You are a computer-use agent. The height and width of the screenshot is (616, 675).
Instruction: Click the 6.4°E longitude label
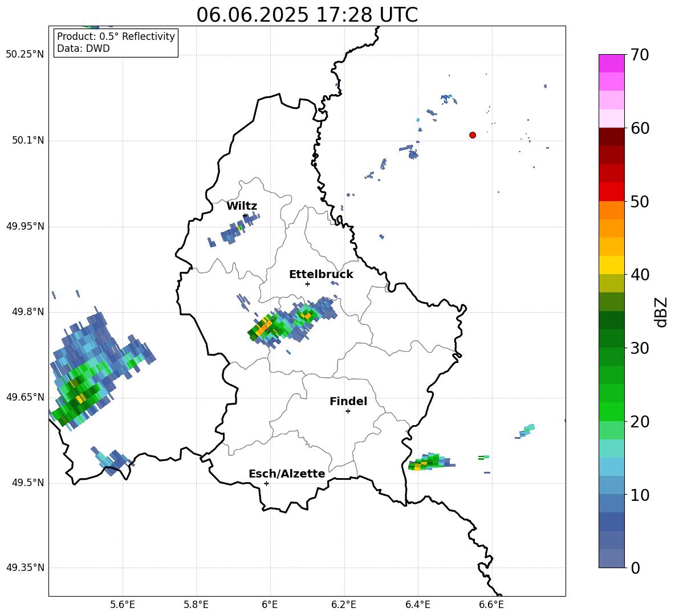[417, 605]
